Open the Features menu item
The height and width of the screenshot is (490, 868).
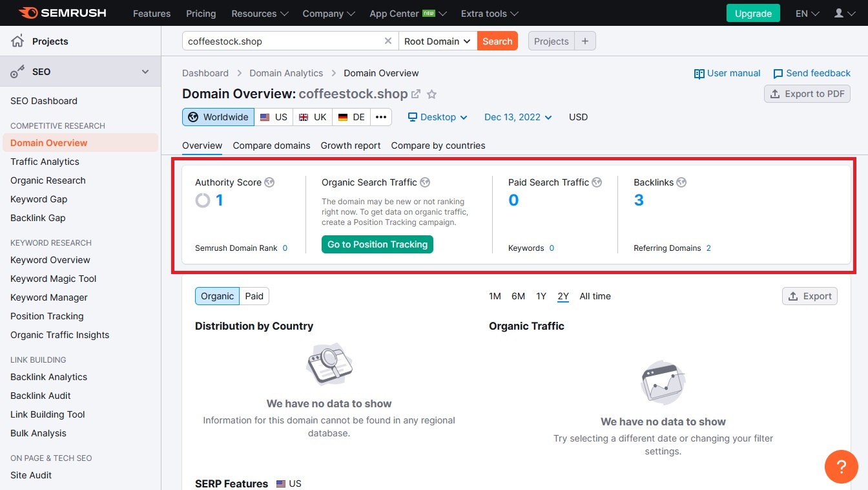tap(152, 14)
